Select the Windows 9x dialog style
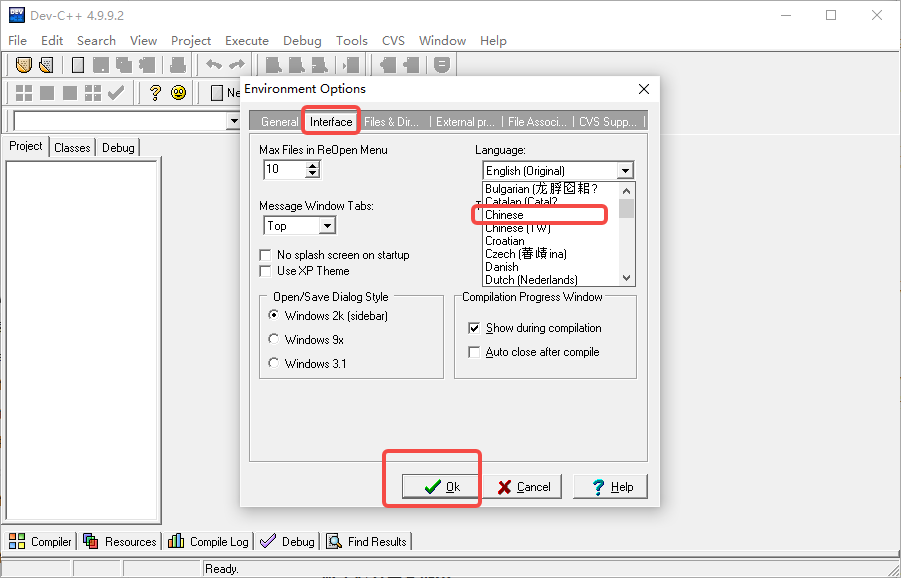 [274, 340]
